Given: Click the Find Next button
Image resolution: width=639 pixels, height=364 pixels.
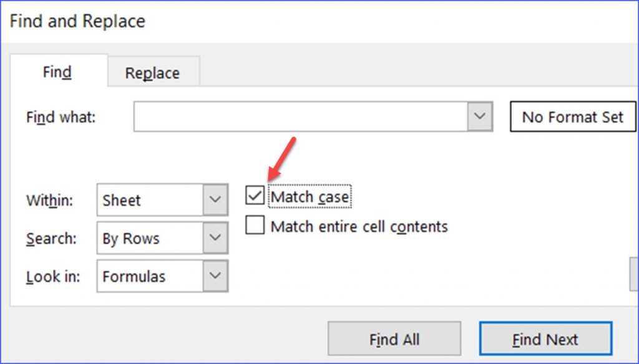Looking at the screenshot, I should click(x=545, y=338).
